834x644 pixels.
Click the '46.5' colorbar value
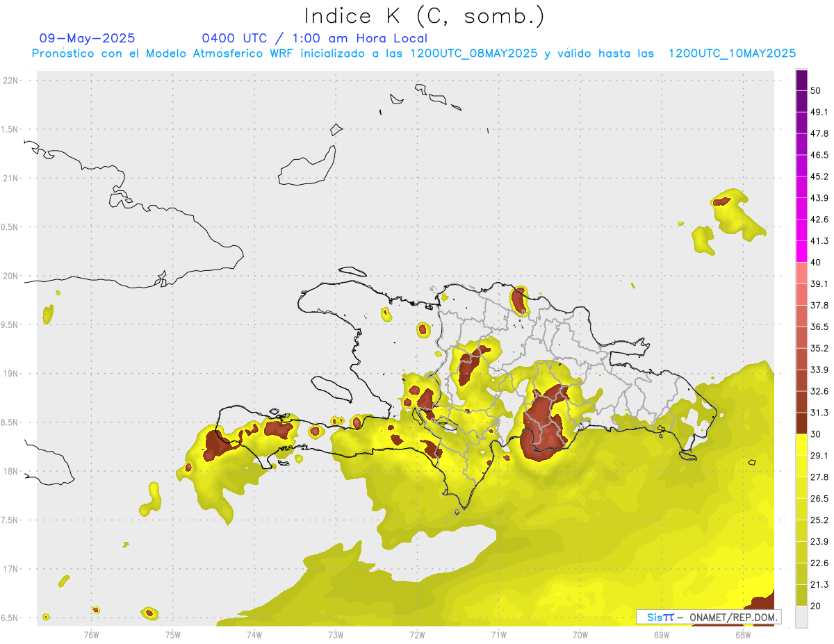click(x=819, y=155)
